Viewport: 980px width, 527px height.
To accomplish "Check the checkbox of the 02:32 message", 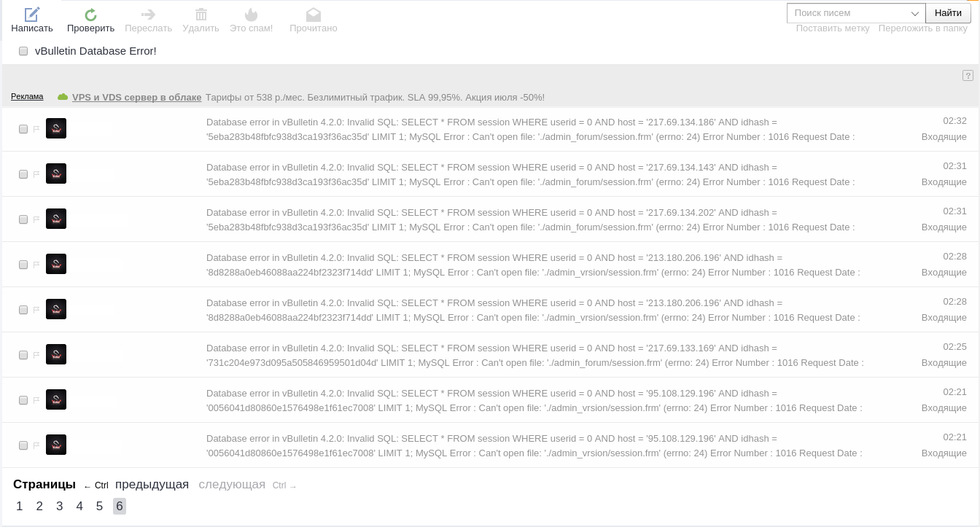I will coord(23,129).
